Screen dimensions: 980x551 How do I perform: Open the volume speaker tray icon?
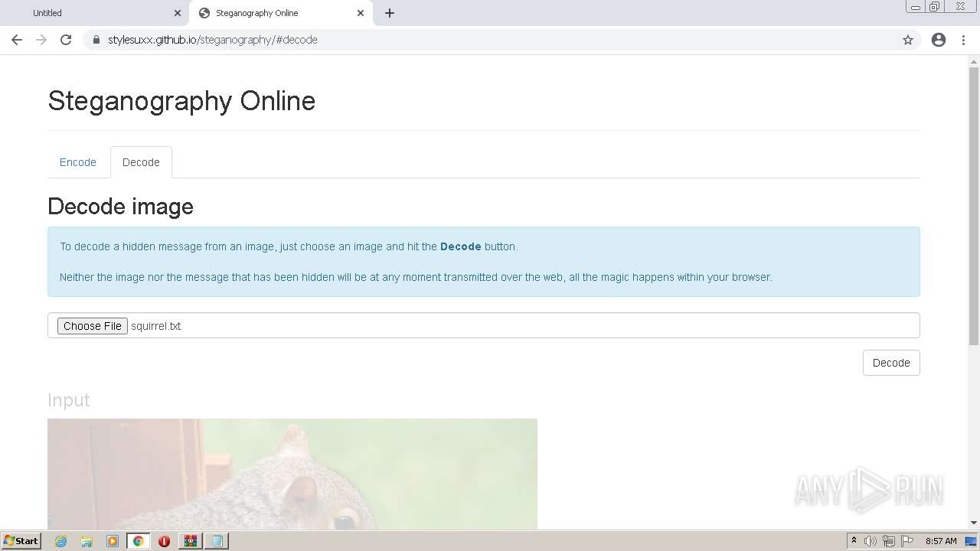[x=871, y=541]
